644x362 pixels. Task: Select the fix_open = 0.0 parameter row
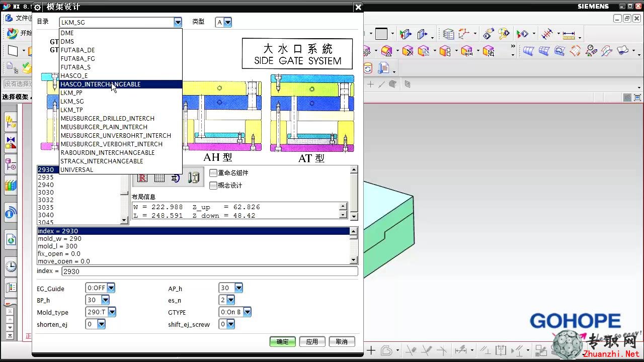193,254
